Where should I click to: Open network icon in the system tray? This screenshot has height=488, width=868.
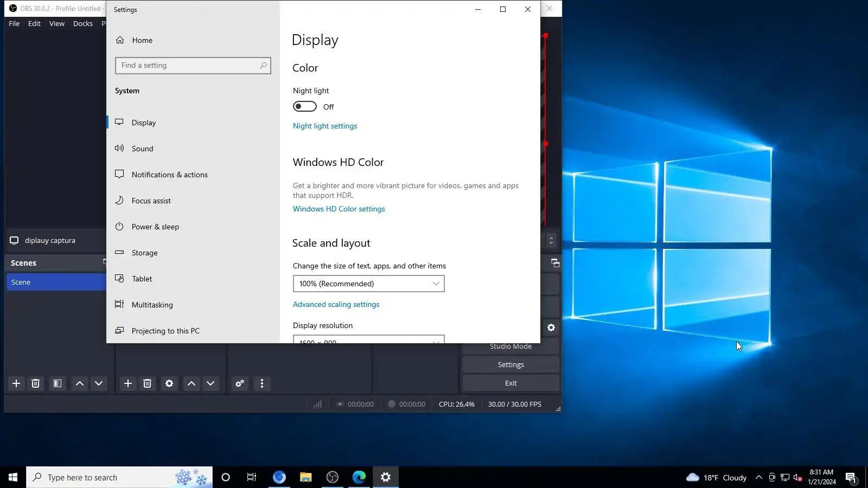(x=785, y=477)
